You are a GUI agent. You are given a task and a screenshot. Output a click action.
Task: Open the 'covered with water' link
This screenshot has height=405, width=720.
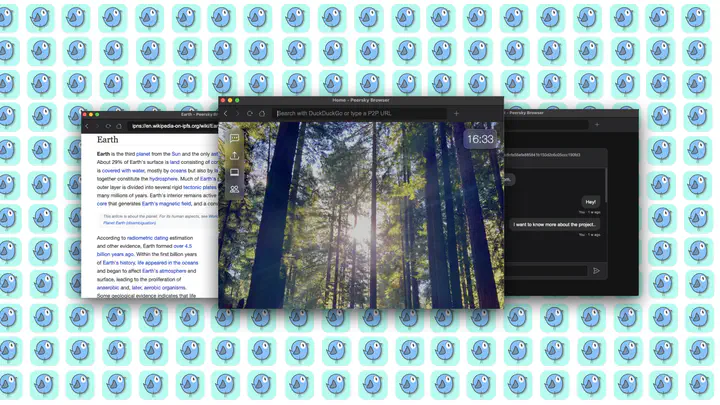(123, 171)
